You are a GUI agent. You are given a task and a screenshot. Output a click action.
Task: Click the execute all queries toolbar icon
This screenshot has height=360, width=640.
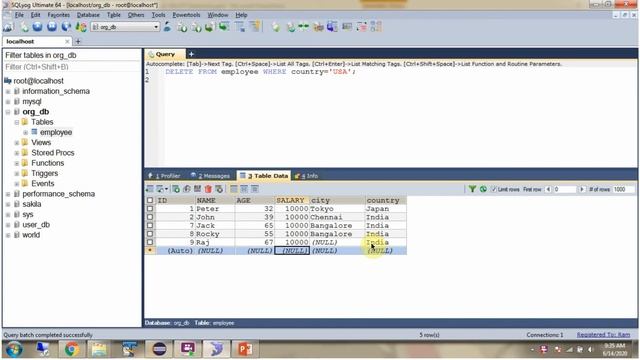tap(52, 27)
